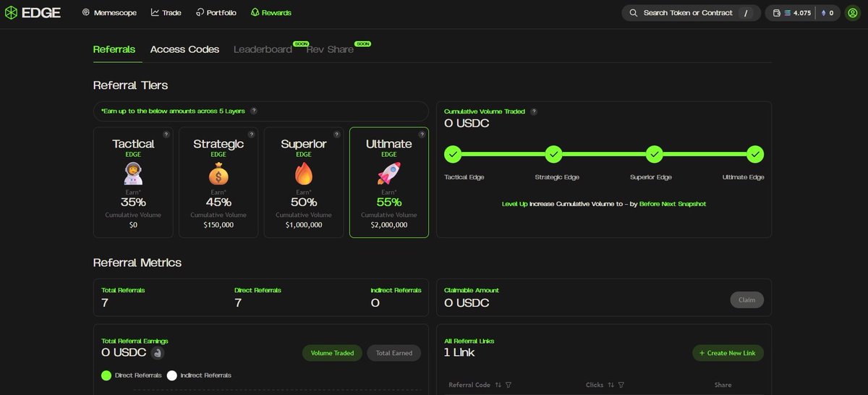The height and width of the screenshot is (395, 868).
Task: Click the Share column header
Action: point(723,385)
